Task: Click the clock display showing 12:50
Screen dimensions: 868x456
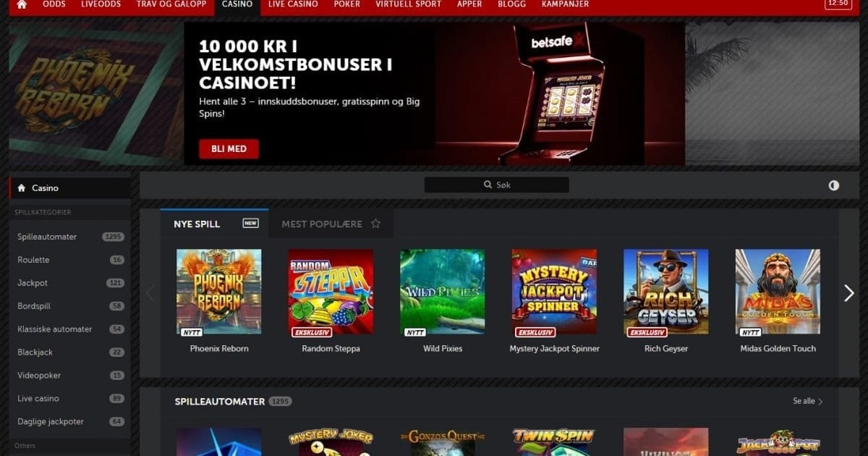Action: click(x=838, y=4)
